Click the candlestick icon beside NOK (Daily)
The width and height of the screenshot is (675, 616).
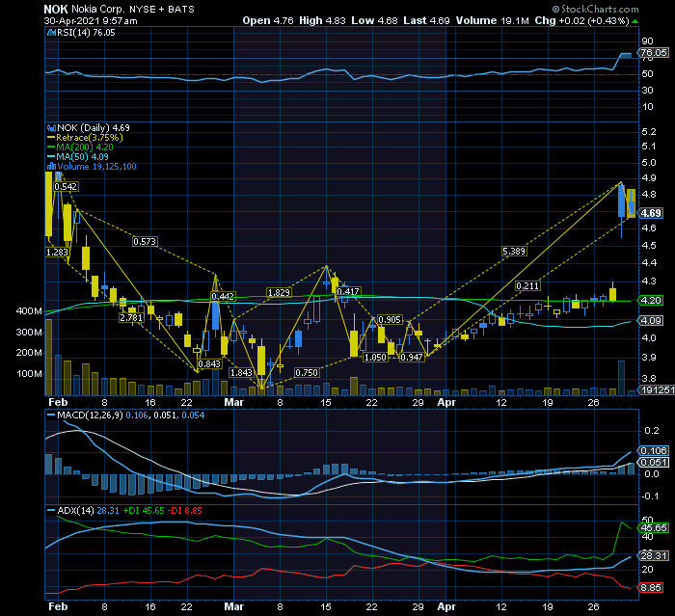click(x=51, y=128)
